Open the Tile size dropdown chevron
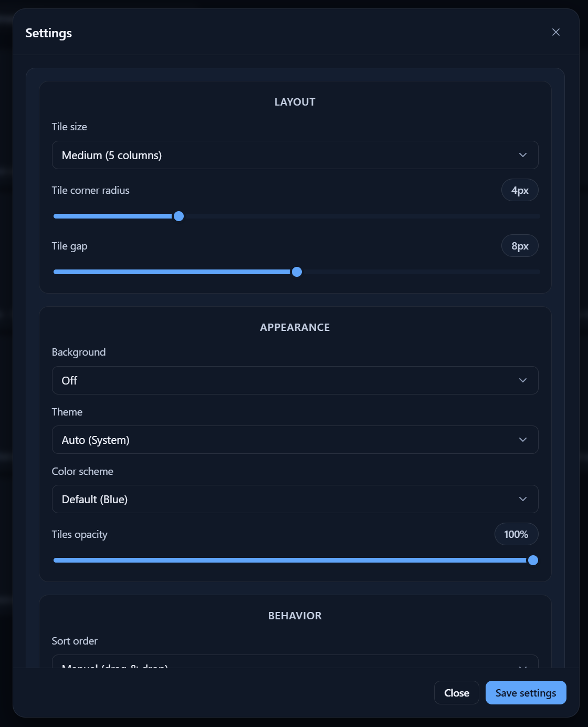The width and height of the screenshot is (588, 727). 522,155
